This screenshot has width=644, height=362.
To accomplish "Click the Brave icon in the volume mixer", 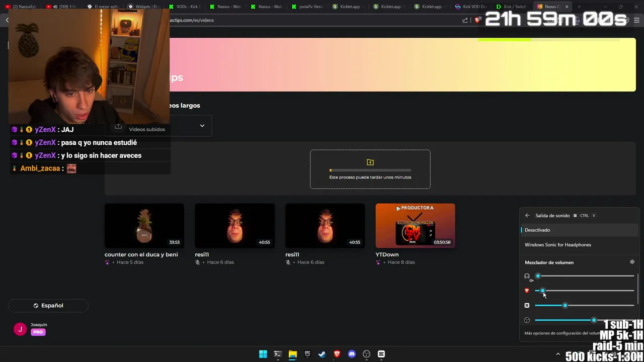I will pyautogui.click(x=527, y=291).
